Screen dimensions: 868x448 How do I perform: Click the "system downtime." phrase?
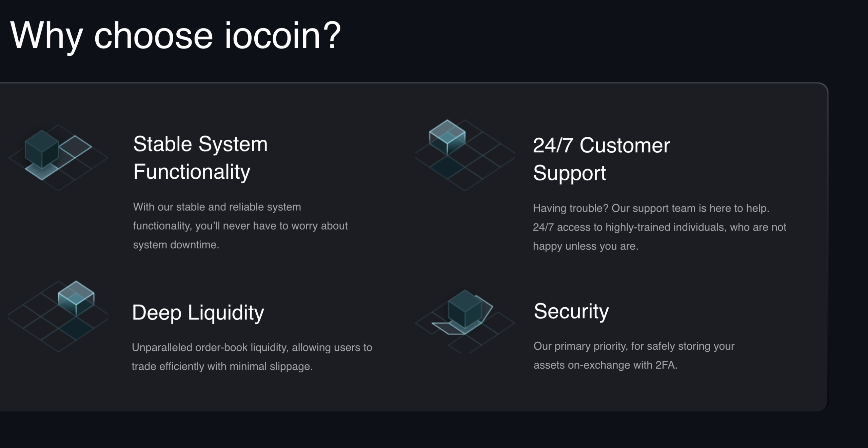(x=176, y=245)
